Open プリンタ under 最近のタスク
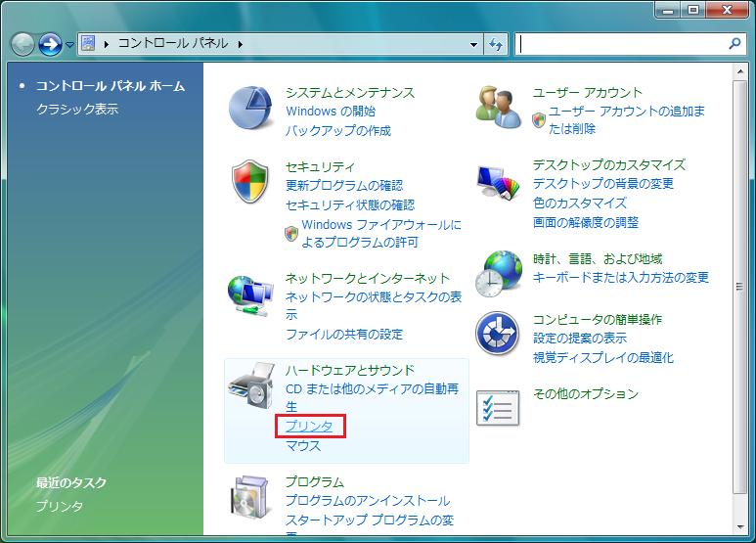The height and width of the screenshot is (543, 756). (60, 507)
